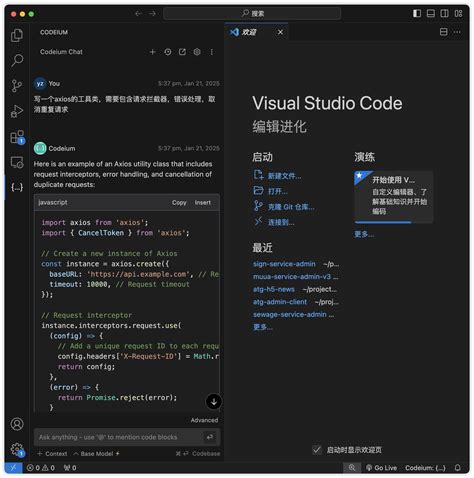Open the Search view in activity bar
This screenshot has width=474, height=478.
pyautogui.click(x=17, y=60)
